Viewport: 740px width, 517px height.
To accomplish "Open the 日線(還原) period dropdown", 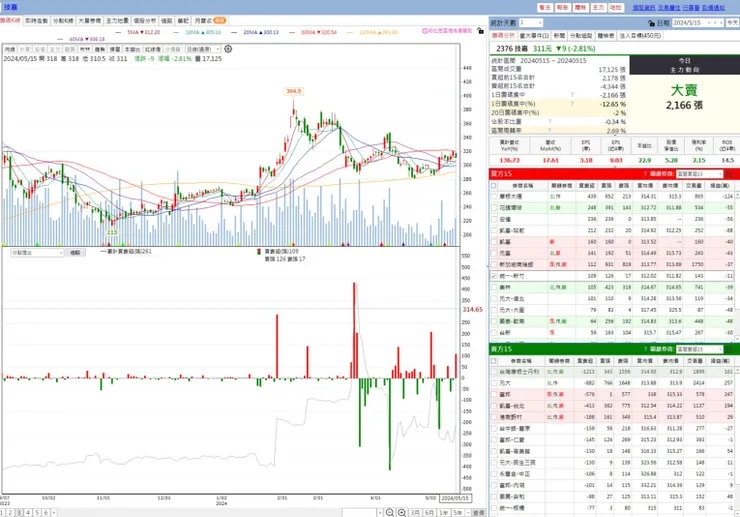I will [x=203, y=49].
